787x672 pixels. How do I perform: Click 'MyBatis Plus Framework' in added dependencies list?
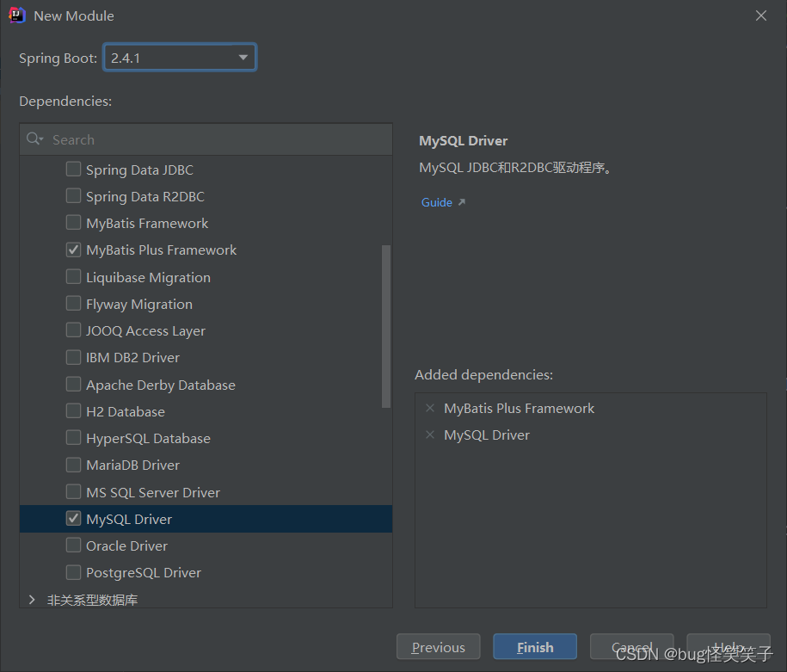tap(519, 409)
